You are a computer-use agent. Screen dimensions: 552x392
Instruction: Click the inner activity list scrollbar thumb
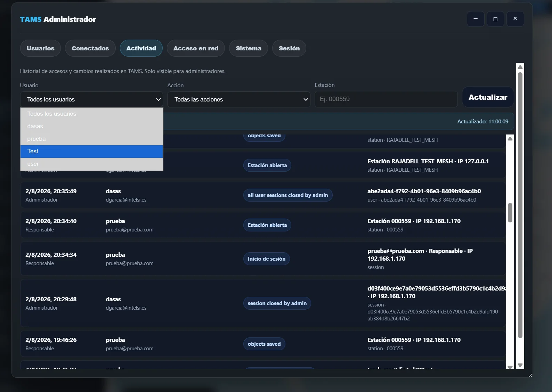(510, 213)
